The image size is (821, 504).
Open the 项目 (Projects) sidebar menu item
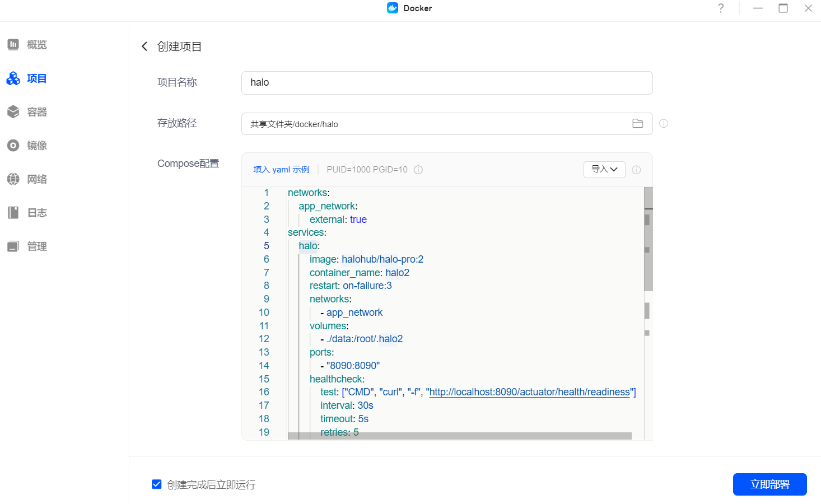tap(36, 78)
